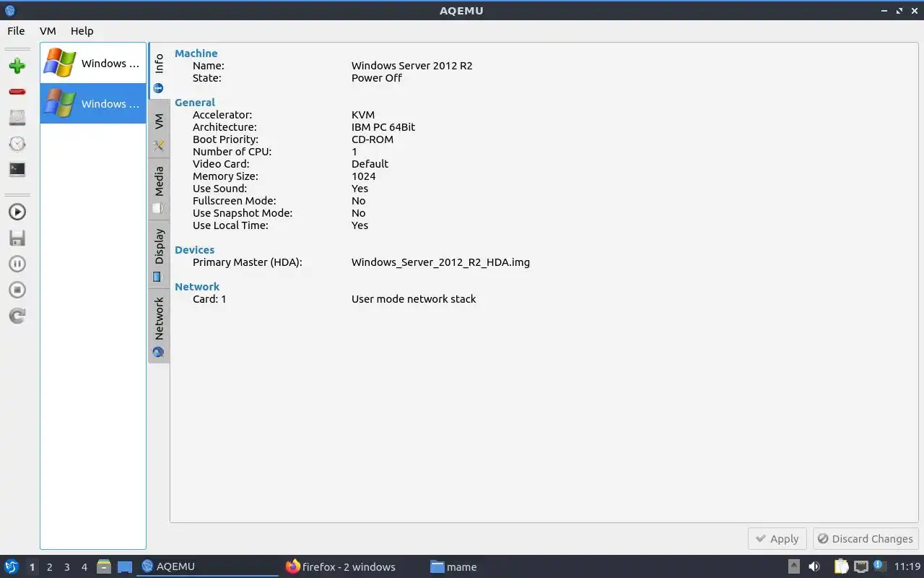Open the Help menu
Screen dimensions: 924x578
(x=82, y=31)
